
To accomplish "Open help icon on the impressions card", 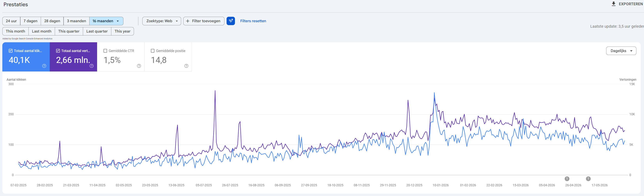I will pyautogui.click(x=91, y=66).
